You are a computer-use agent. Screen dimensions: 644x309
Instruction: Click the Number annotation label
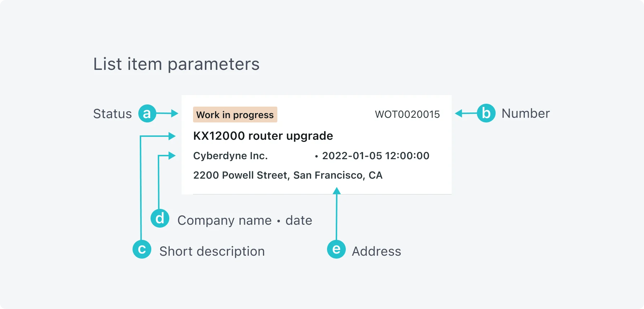click(526, 113)
